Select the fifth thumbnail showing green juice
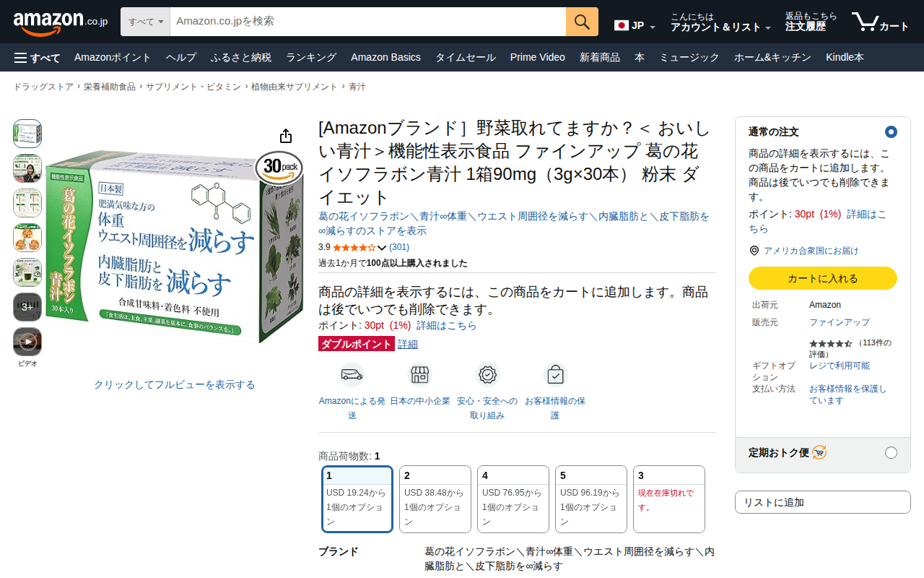 (27, 272)
